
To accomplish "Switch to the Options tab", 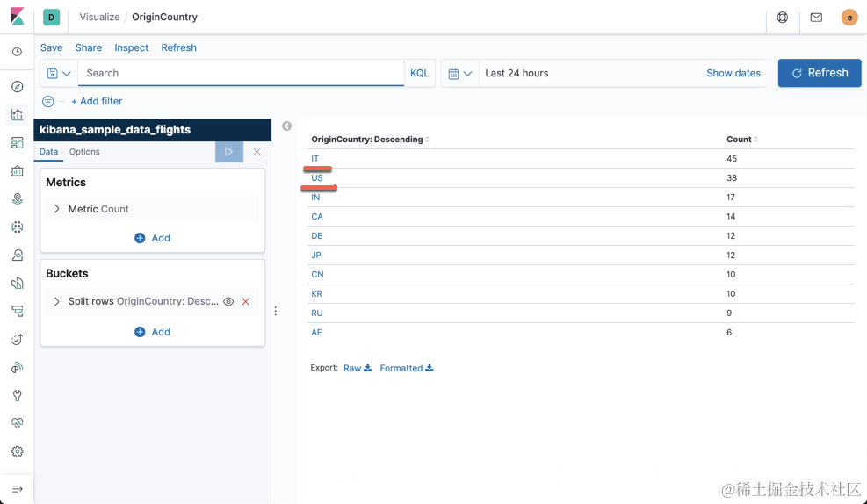I will (84, 151).
